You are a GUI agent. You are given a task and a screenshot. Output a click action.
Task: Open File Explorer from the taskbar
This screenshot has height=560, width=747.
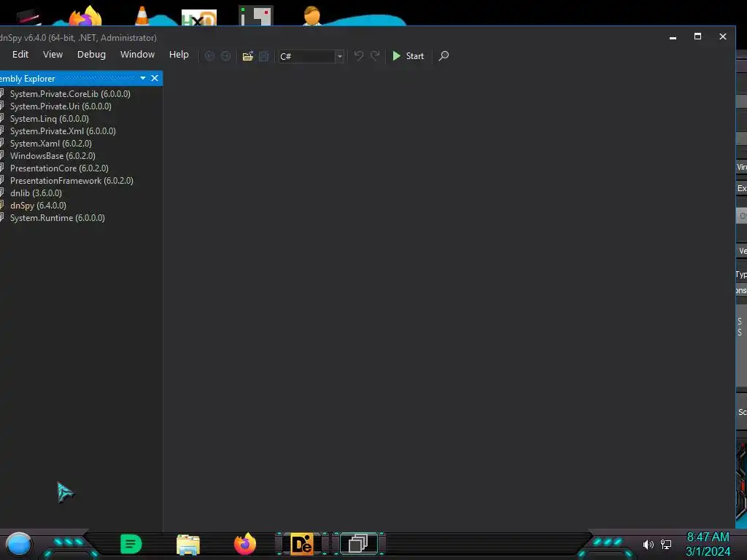tap(188, 545)
